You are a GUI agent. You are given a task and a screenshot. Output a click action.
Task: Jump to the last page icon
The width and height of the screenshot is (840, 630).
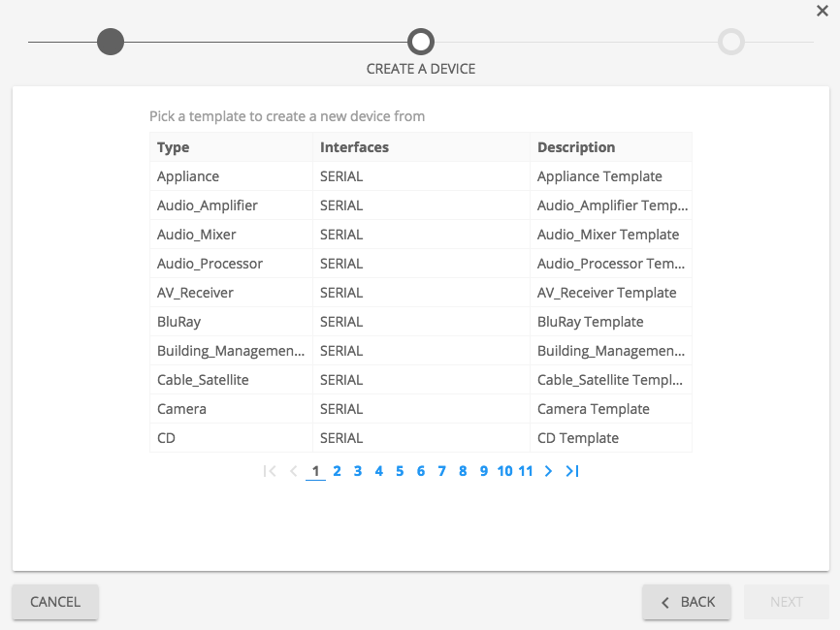(x=572, y=471)
